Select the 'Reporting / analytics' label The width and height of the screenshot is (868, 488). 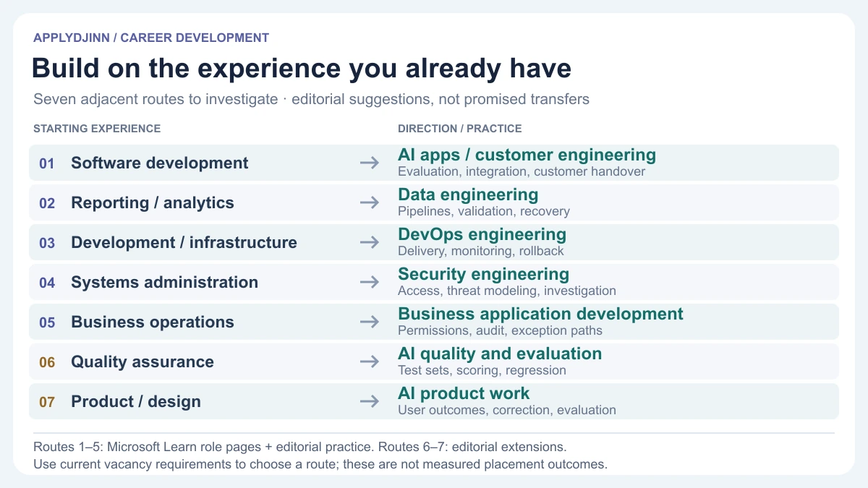[x=153, y=203]
